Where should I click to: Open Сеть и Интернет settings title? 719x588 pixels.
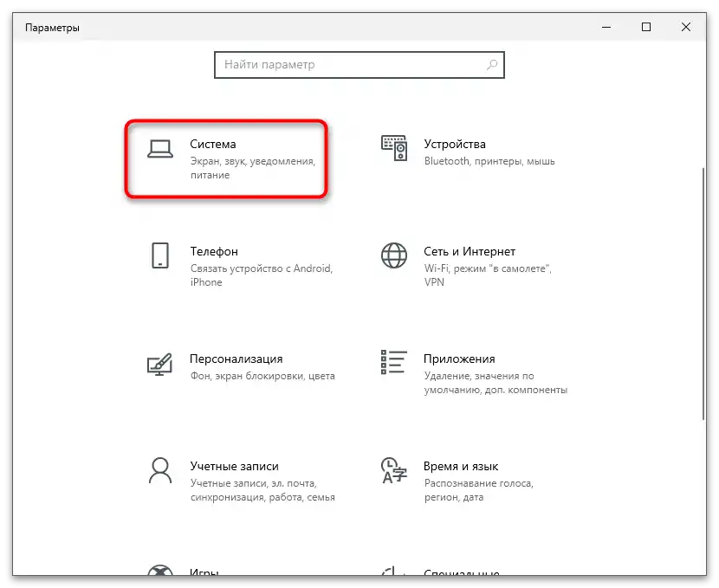tap(470, 251)
